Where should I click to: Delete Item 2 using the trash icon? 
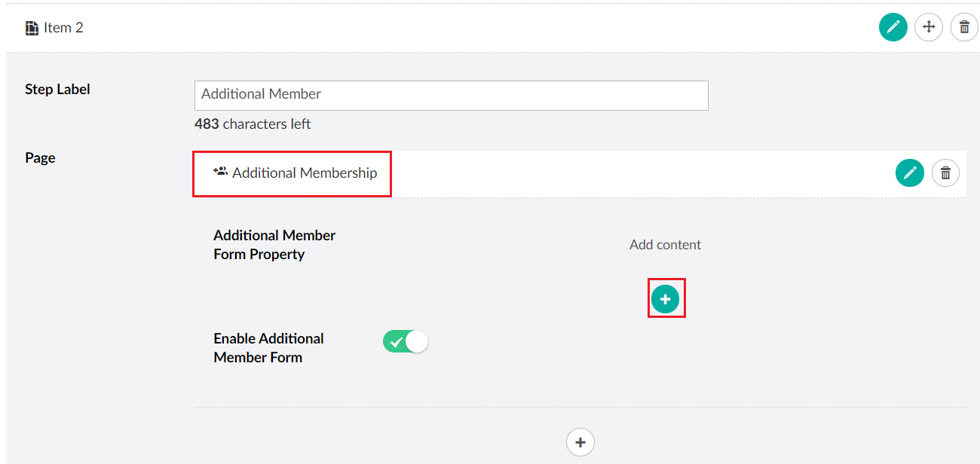(x=964, y=28)
